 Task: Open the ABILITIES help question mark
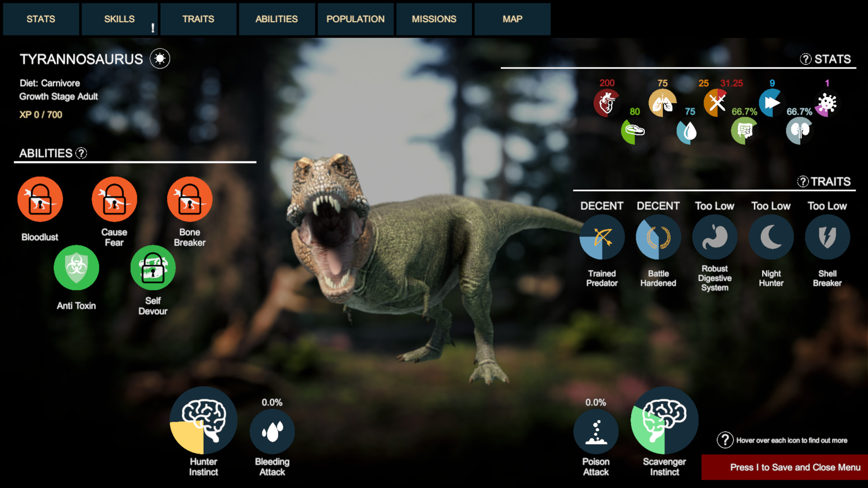pyautogui.click(x=80, y=154)
